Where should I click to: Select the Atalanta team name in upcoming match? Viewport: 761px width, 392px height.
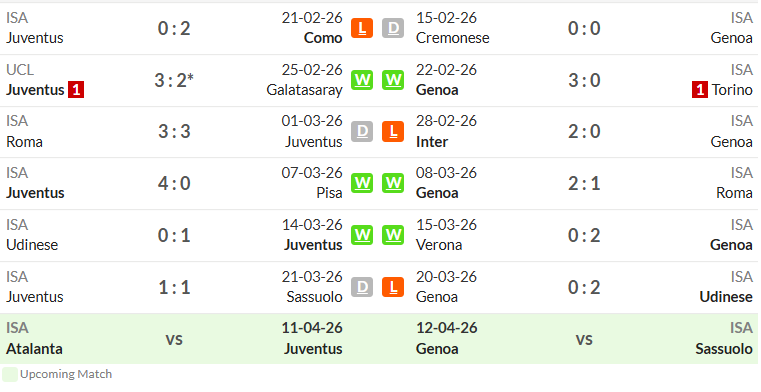34,348
